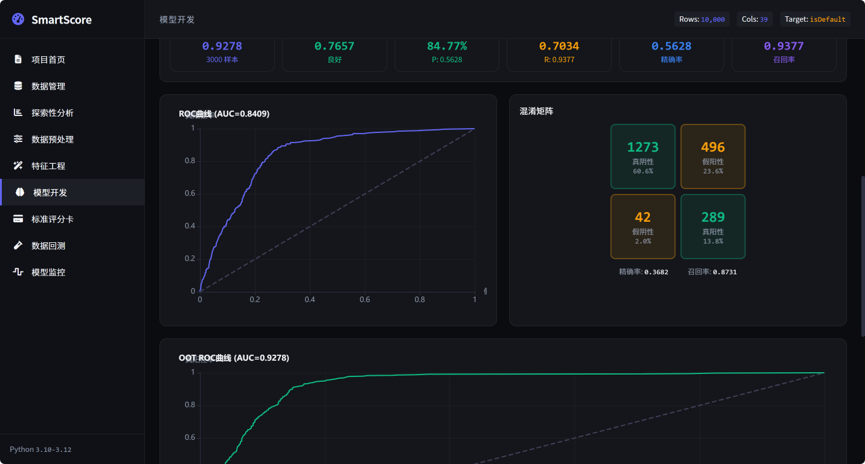The image size is (865, 464).
Task: Open 模型监控 page
Action: click(72, 272)
